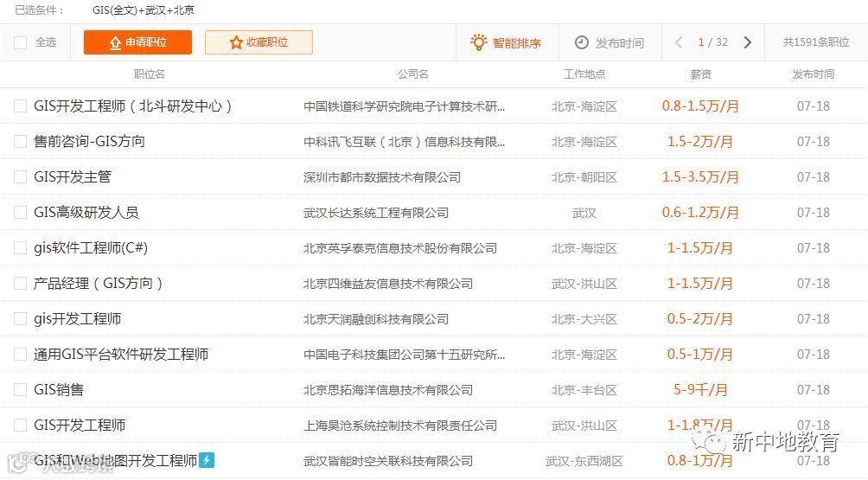Click location 北京-丰台区
The image size is (868, 480).
click(x=584, y=390)
